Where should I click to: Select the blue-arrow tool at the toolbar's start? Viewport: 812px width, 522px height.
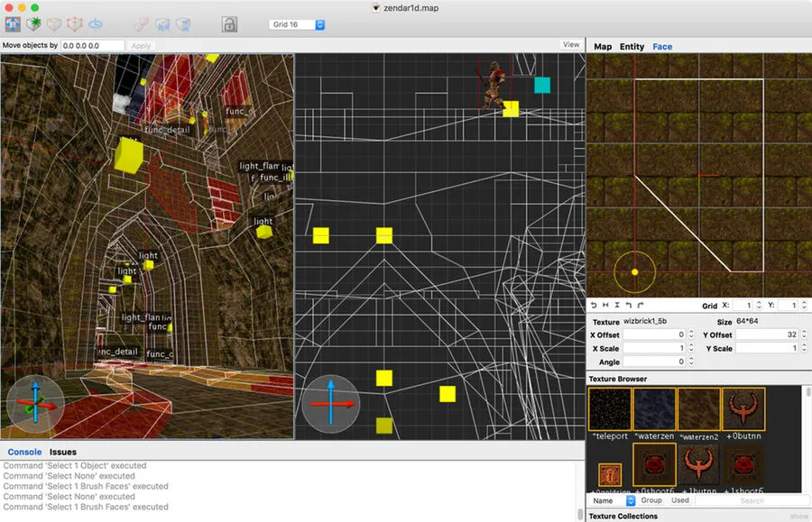coord(13,24)
